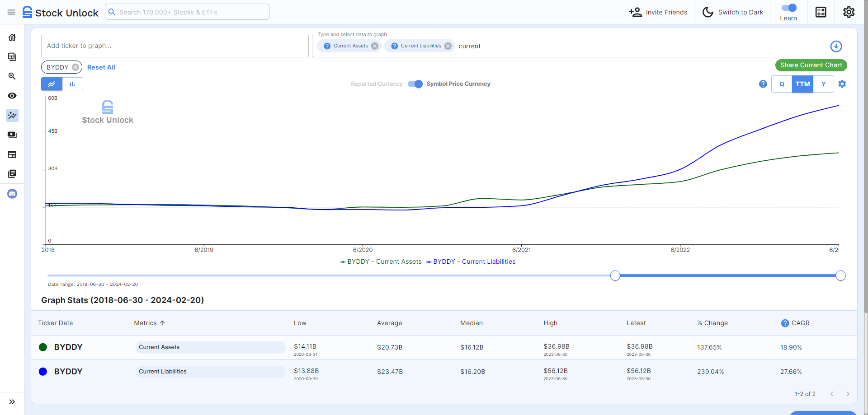The width and height of the screenshot is (868, 415).
Task: Open the video tutorials icon in sidebar
Action: 12,135
